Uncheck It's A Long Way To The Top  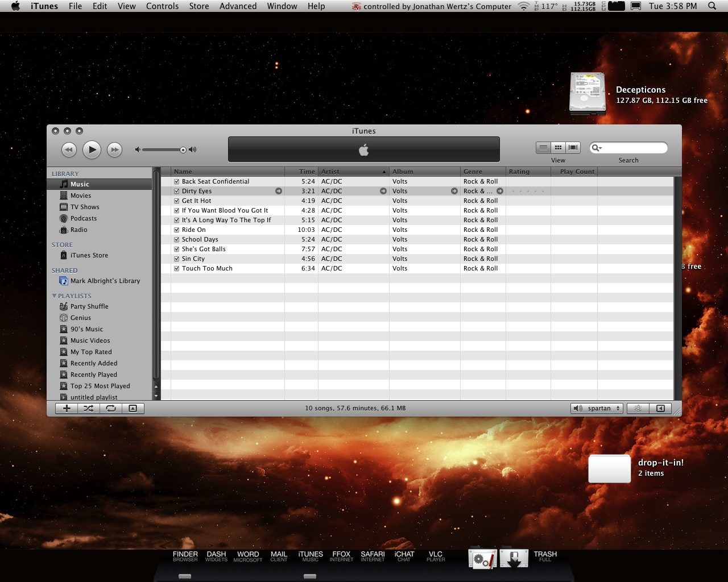click(177, 221)
